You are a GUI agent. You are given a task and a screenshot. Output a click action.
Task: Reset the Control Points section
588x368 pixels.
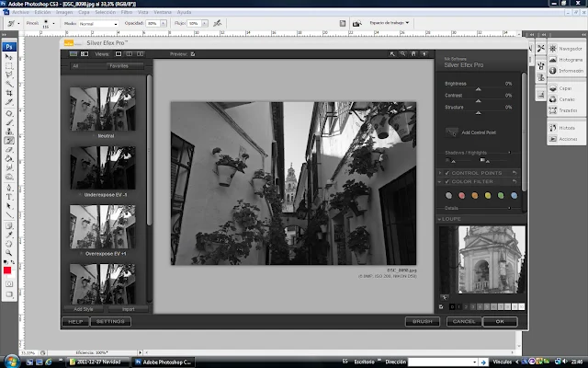[x=514, y=173]
